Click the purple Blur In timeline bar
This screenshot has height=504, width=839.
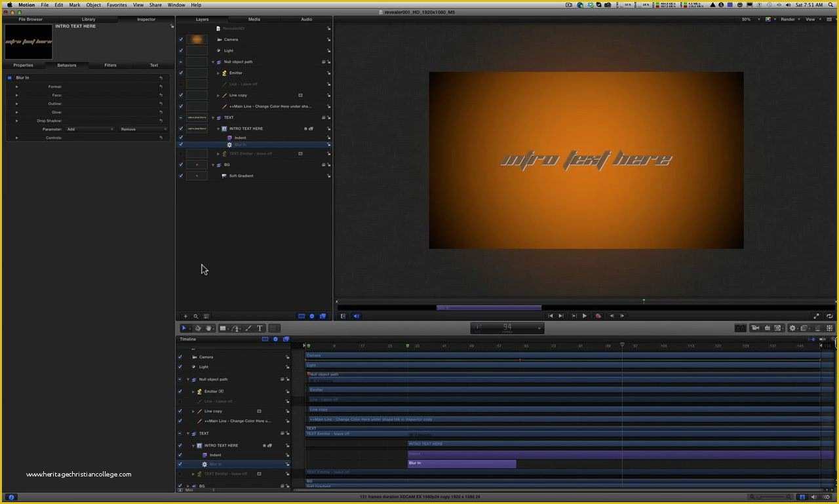tap(462, 463)
